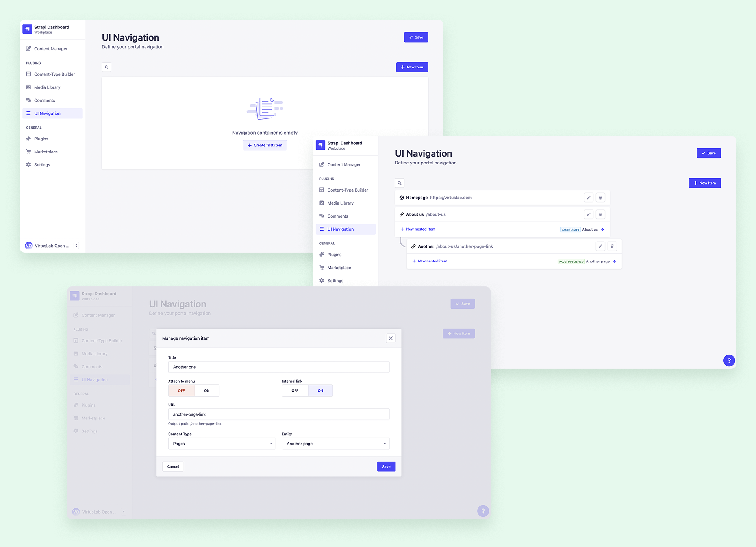Image resolution: width=756 pixels, height=547 pixels.
Task: Click Save button in navigation dialog
Action: (x=386, y=466)
